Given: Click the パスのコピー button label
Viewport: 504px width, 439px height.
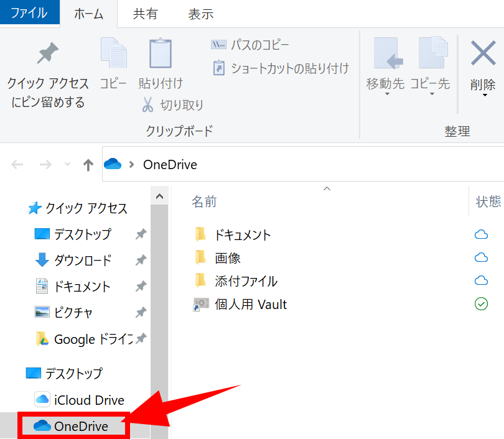Looking at the screenshot, I should [260, 45].
